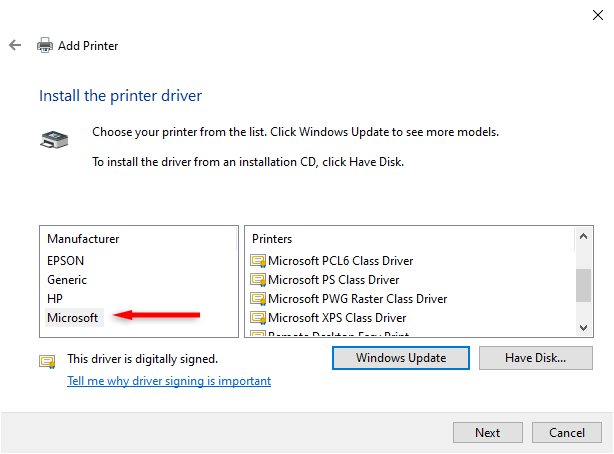Screen dimensions: 614x454
Task: Choose HP from the Manufacturer list
Action: [55, 299]
